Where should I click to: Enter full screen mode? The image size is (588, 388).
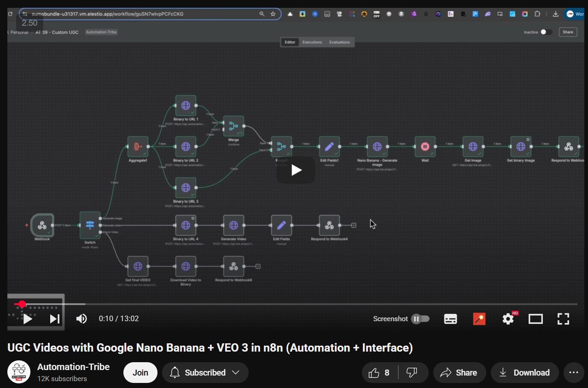[x=564, y=319]
